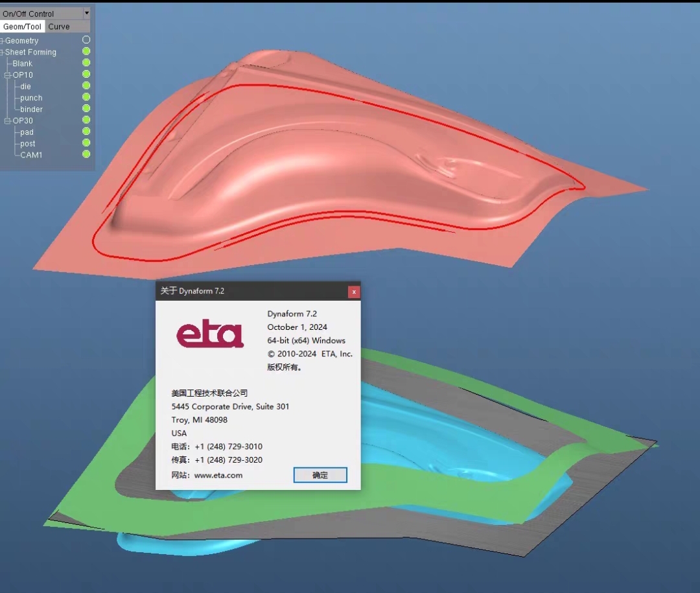Viewport: 700px width, 593px height.
Task: Click the www.eta.com website text
Action: 218,476
